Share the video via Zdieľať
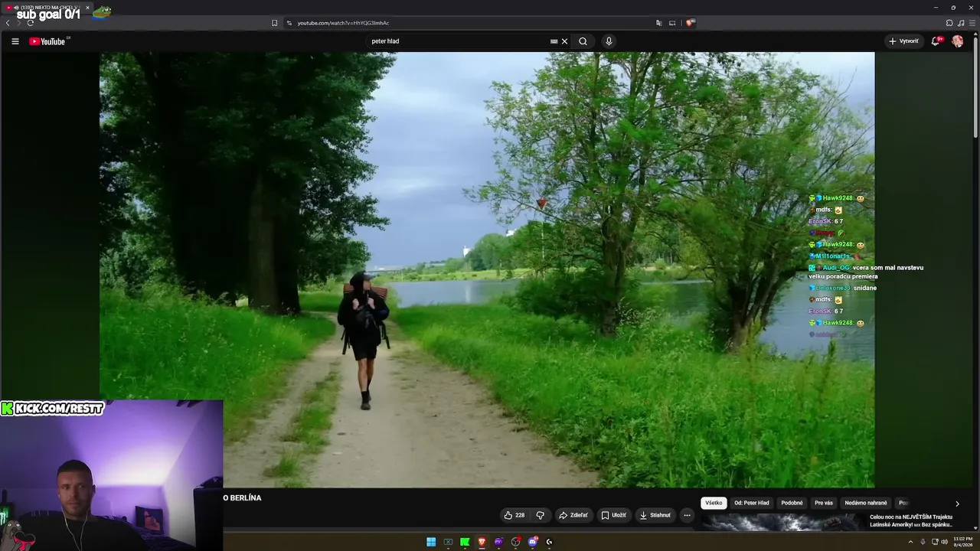 (573, 515)
